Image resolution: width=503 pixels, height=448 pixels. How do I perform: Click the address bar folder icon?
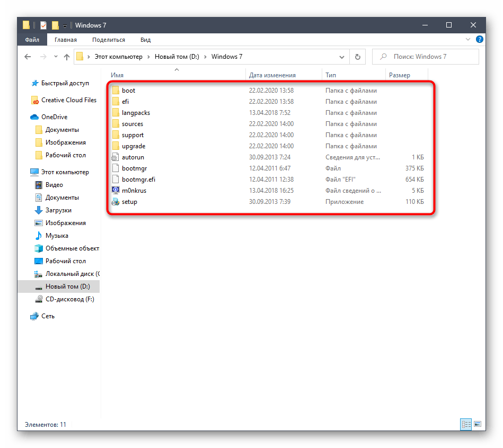80,57
